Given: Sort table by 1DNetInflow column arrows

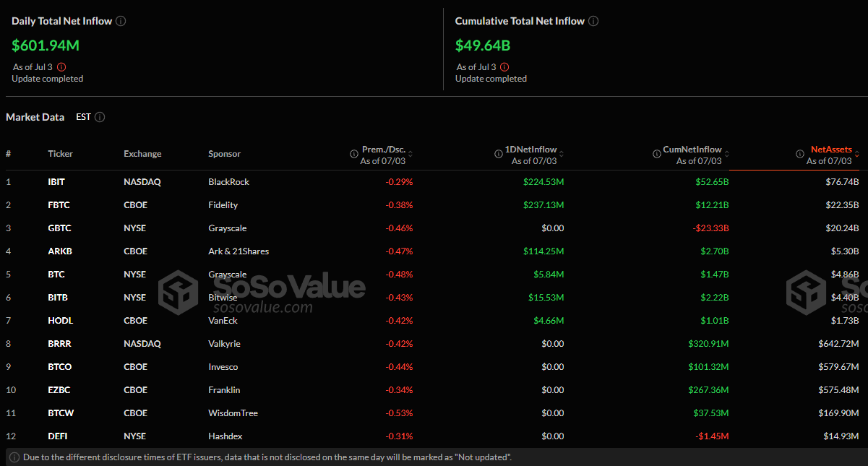Looking at the screenshot, I should pyautogui.click(x=562, y=154).
